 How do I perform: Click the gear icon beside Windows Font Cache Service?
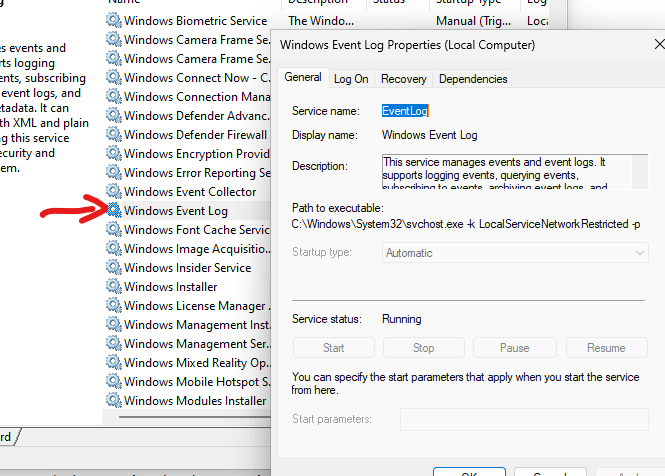tap(114, 229)
